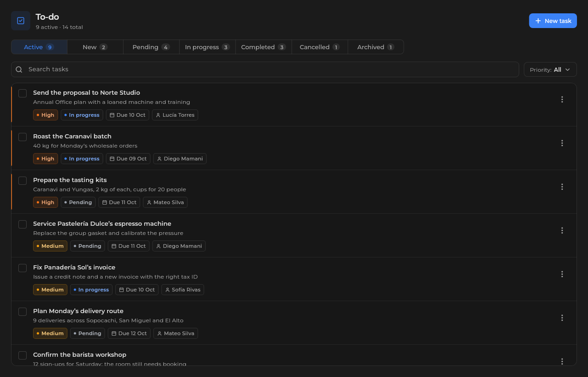Screen dimensions: 588x377
Task: Open options for Service Pastelería Dulce's espresso machine
Action: [562, 230]
